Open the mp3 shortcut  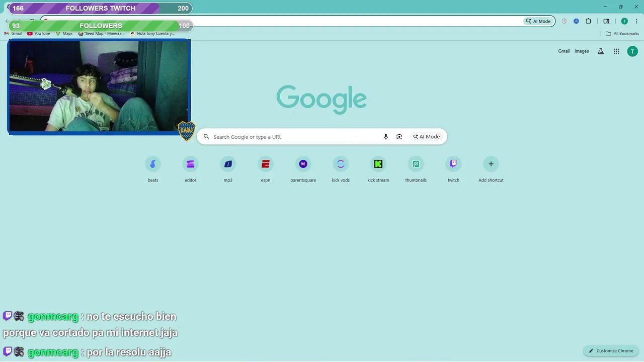(x=228, y=169)
